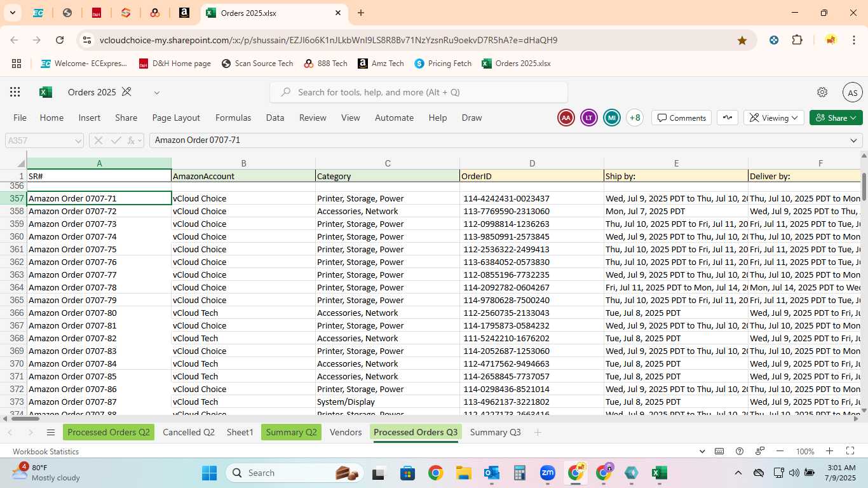Show hidden system tray icons
This screenshot has width=868, height=488.
pos(738,473)
